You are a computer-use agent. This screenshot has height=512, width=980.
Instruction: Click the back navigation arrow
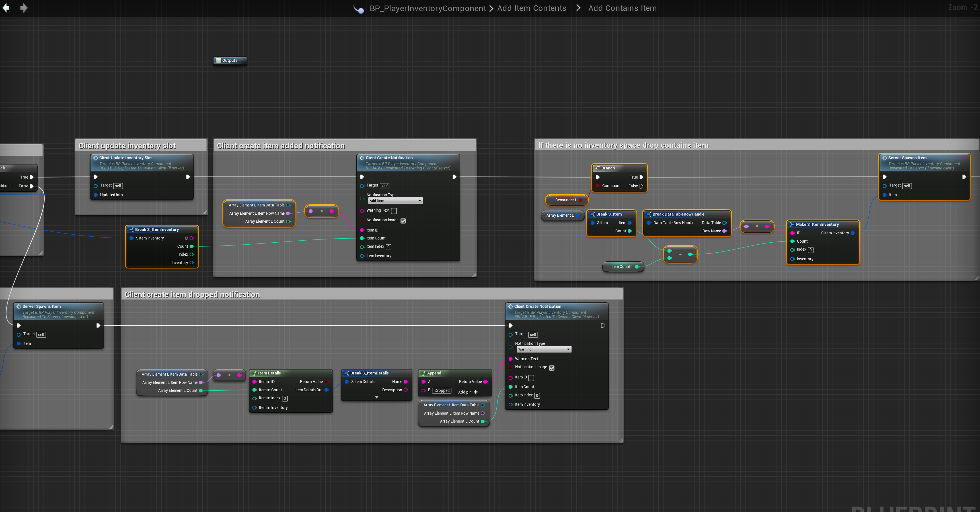coord(6,8)
